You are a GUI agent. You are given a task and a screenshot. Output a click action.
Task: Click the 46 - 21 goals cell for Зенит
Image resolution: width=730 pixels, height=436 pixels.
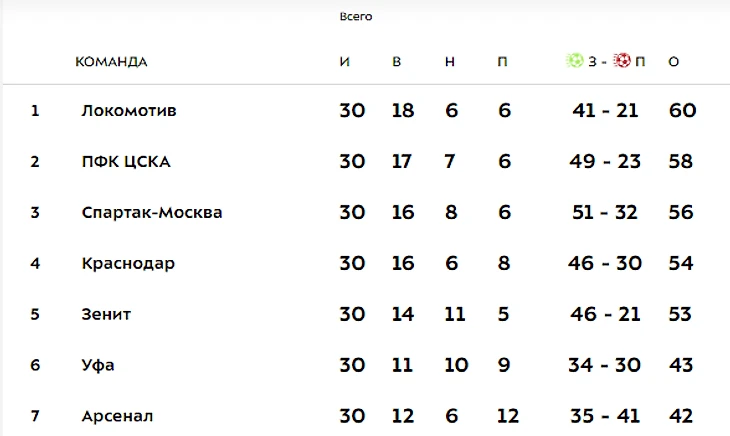pos(605,314)
